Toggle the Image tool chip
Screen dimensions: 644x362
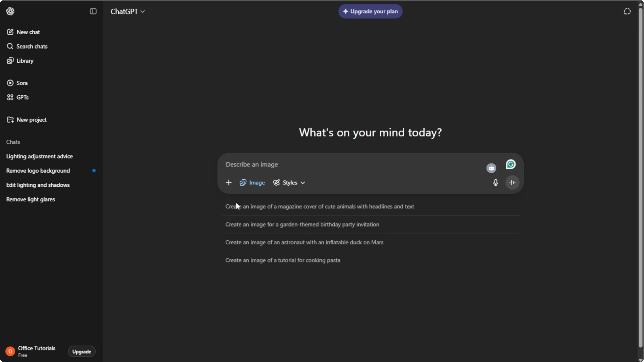[x=252, y=183]
